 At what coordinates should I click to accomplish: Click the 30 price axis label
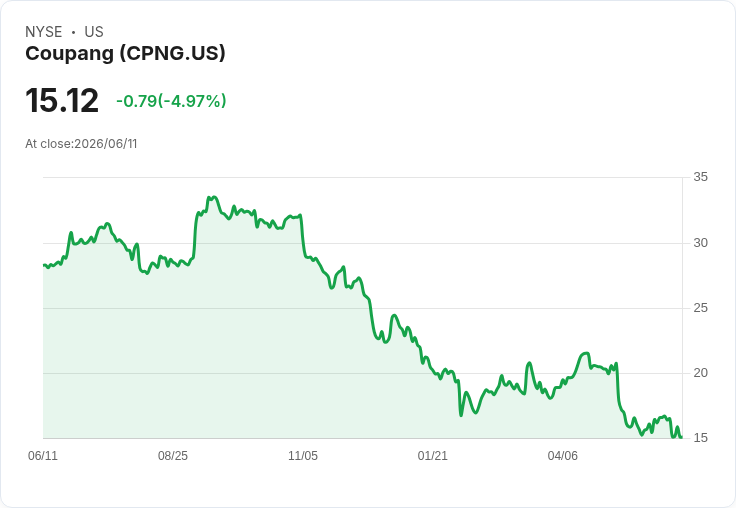(700, 243)
